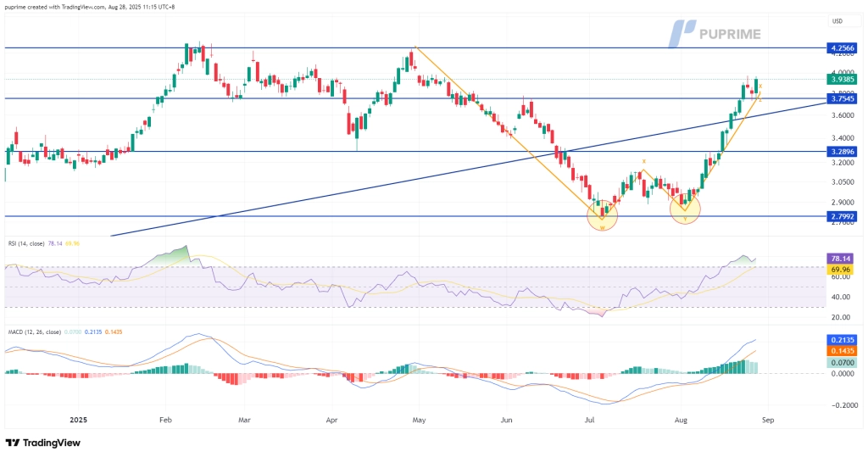
Task: Click the Aug label on time axis
Action: 681,420
